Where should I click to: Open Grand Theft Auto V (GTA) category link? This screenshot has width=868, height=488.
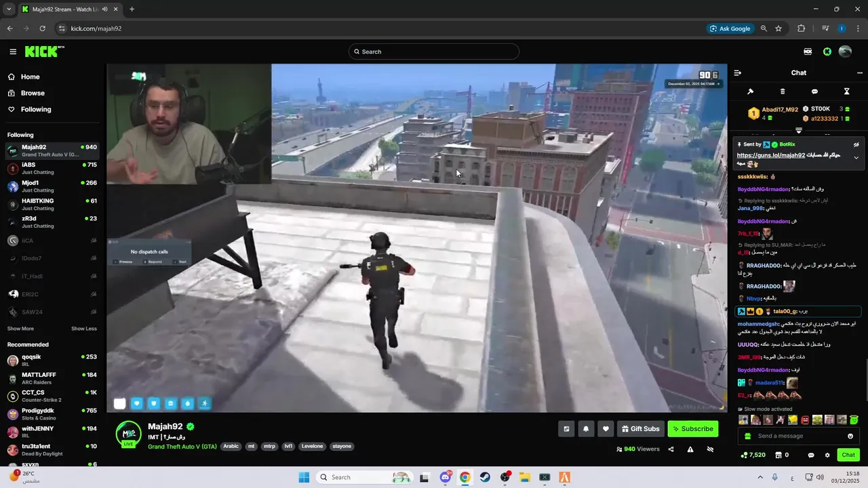pos(182,447)
